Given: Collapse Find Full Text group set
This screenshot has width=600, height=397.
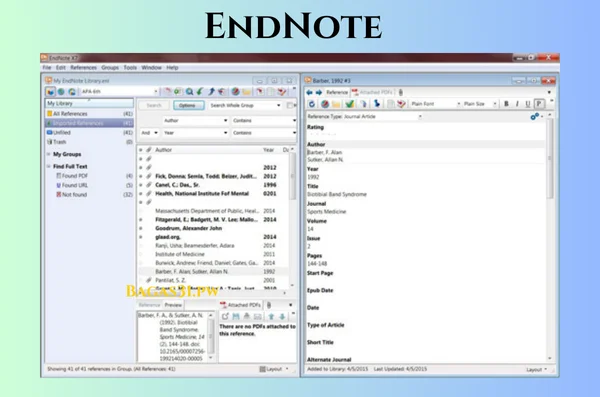Looking at the screenshot, I should [x=49, y=167].
